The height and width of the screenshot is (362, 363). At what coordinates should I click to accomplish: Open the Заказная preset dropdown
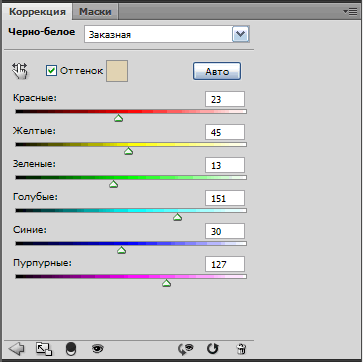pos(167,34)
